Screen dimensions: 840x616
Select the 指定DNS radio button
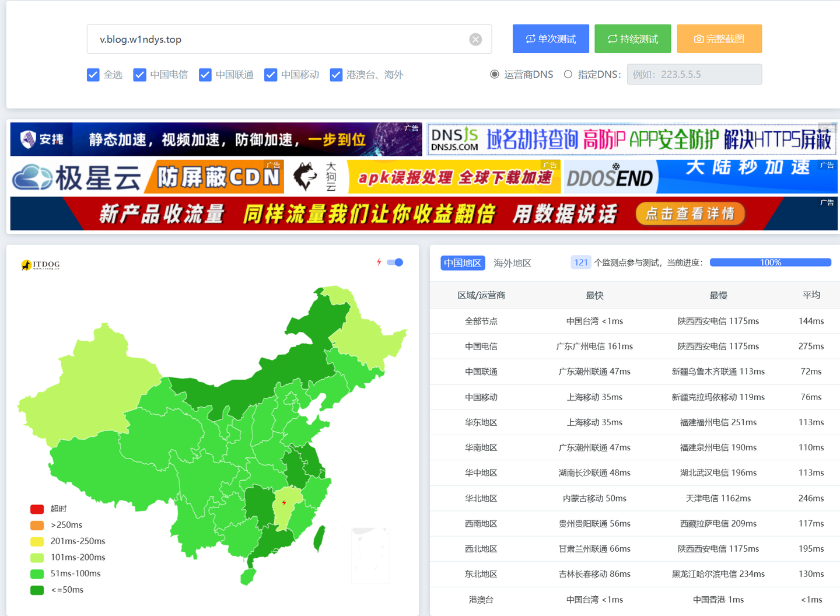pos(568,74)
